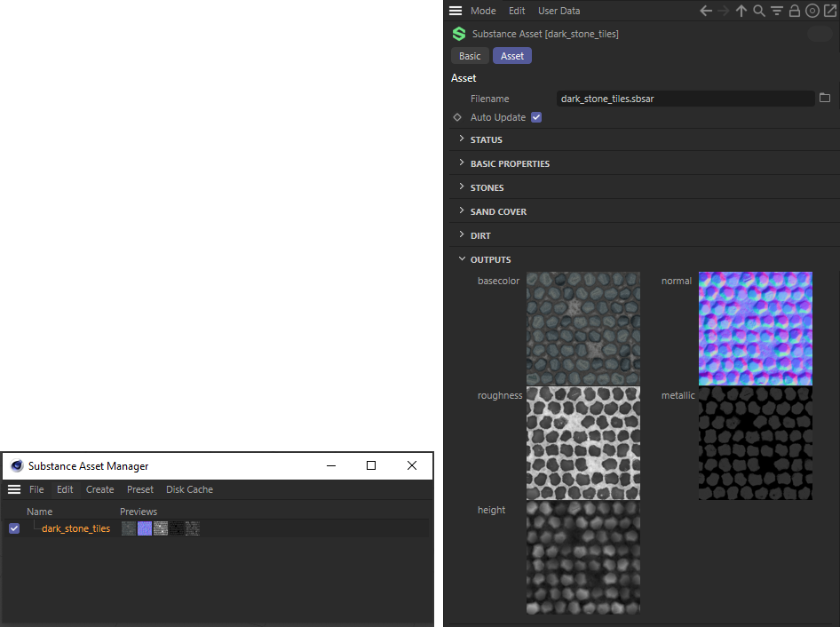
Task: Click the green Substance Asset logo icon
Action: tap(459, 34)
